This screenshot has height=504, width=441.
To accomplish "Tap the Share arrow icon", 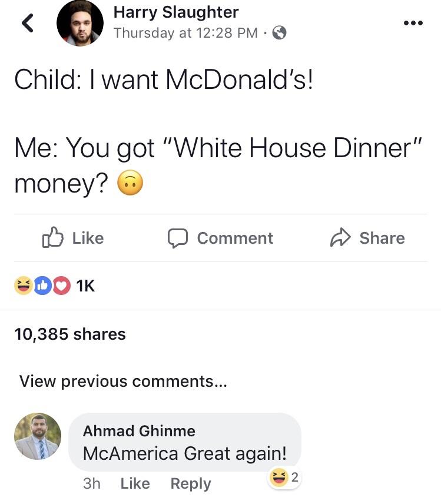I will pyautogui.click(x=340, y=238).
